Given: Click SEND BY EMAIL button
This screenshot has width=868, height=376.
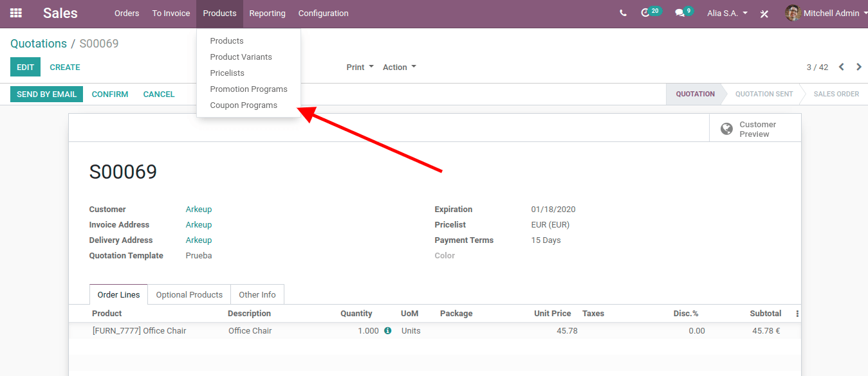Looking at the screenshot, I should 46,94.
